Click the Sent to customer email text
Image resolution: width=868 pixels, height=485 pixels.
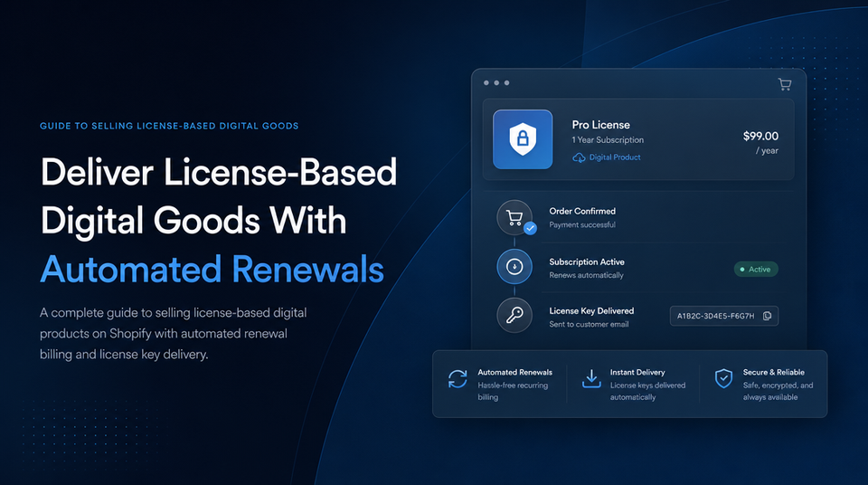click(589, 324)
